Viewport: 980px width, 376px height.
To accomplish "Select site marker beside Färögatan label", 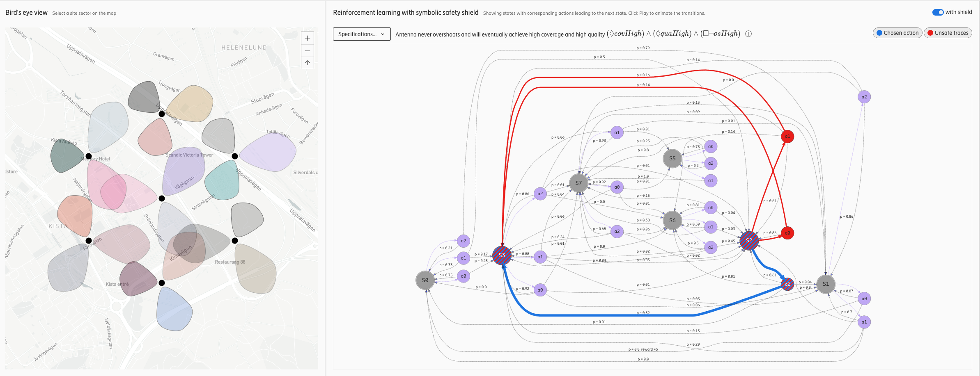I will point(89,241).
